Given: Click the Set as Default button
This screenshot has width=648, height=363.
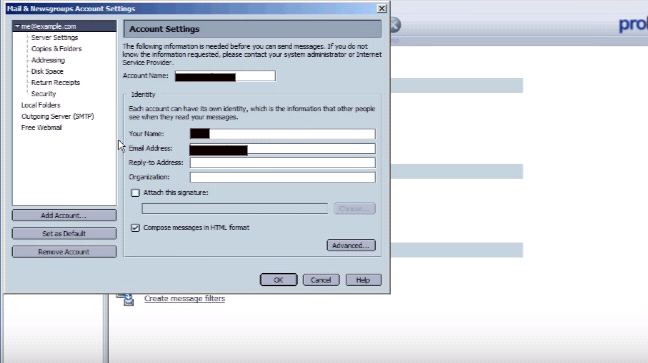Looking at the screenshot, I should tap(64, 234).
